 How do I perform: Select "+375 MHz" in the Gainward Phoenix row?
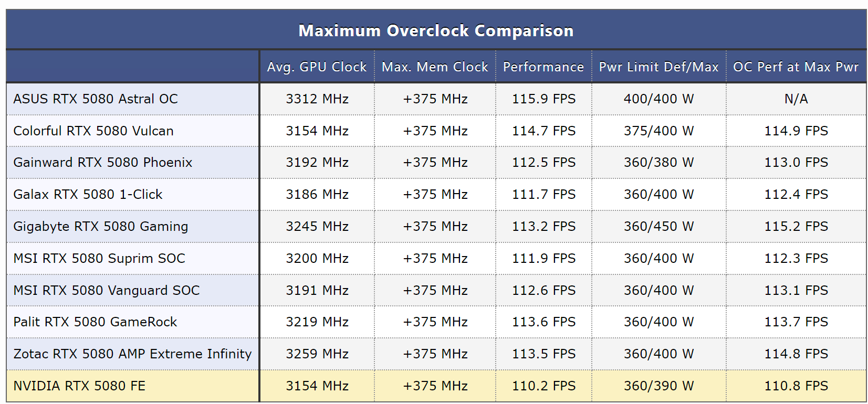[435, 162]
